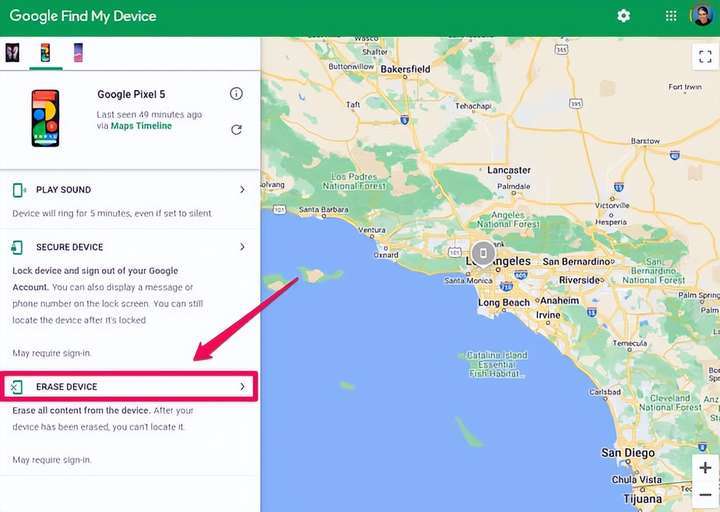
Task: Choose the SECURE DEVICE option
Action: [x=69, y=247]
